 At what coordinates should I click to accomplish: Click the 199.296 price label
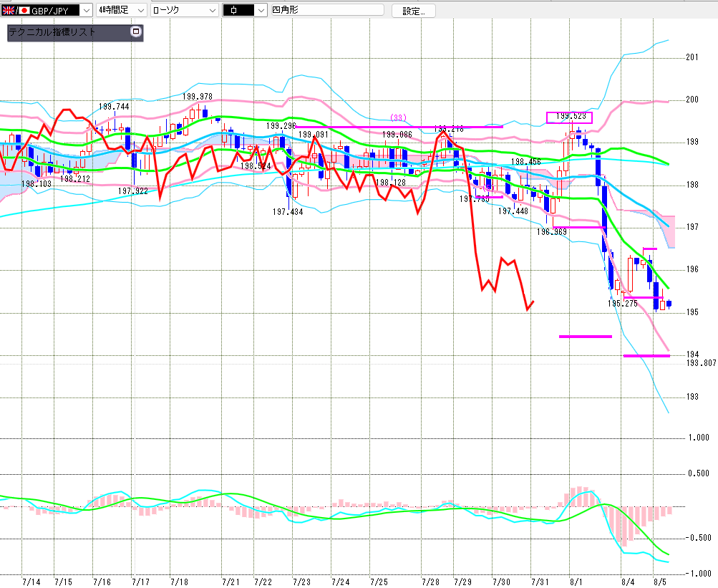[x=281, y=126]
